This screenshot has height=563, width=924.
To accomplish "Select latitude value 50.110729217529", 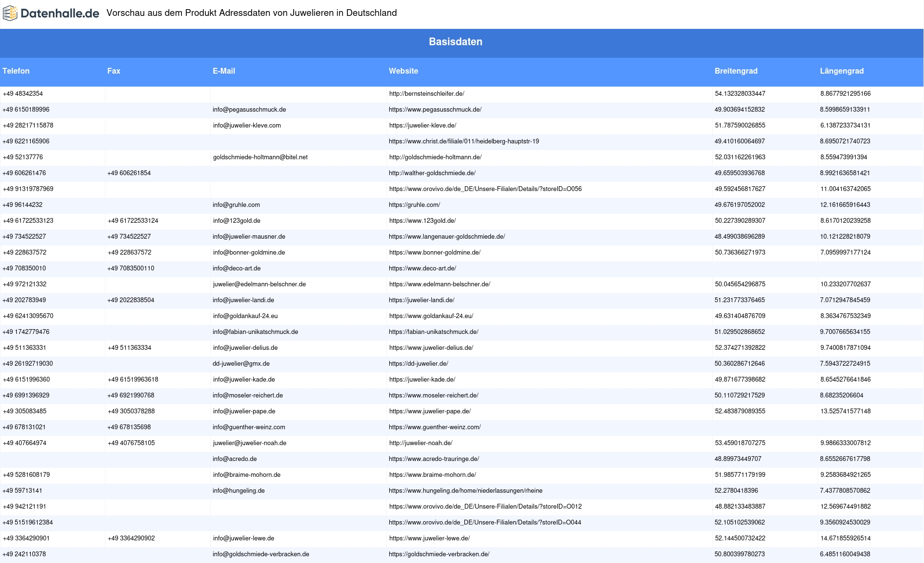I will coord(740,396).
